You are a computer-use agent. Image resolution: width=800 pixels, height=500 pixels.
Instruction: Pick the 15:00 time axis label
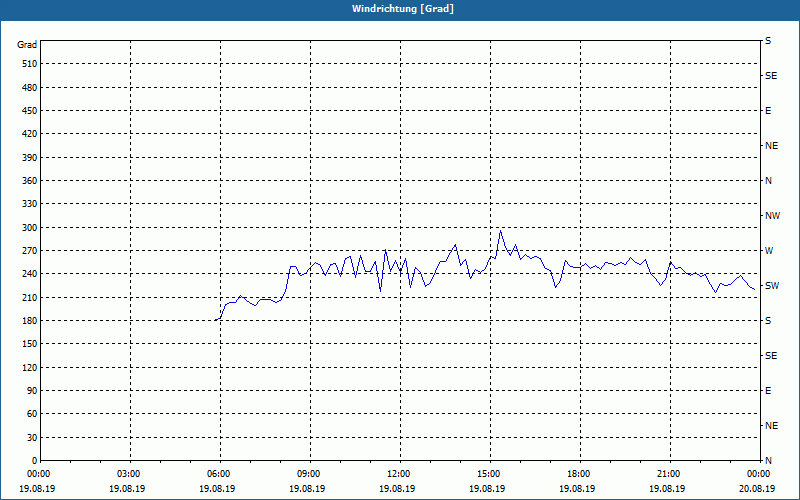[488, 474]
